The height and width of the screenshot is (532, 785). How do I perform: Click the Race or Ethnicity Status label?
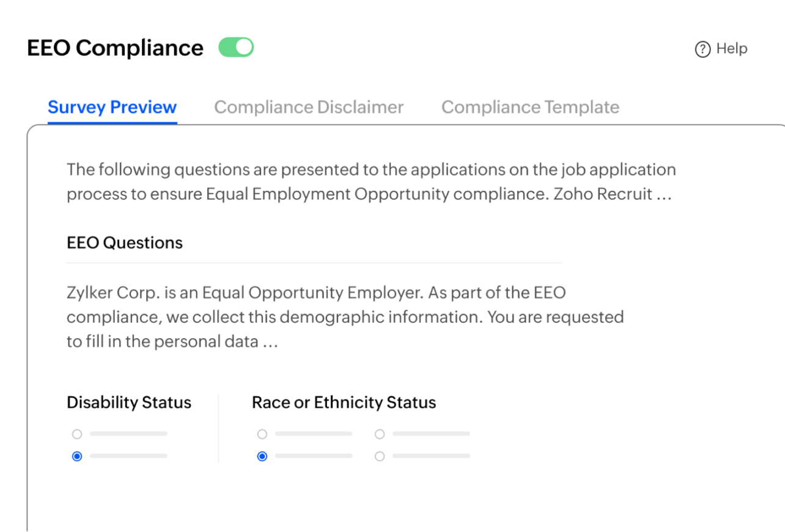(x=344, y=402)
